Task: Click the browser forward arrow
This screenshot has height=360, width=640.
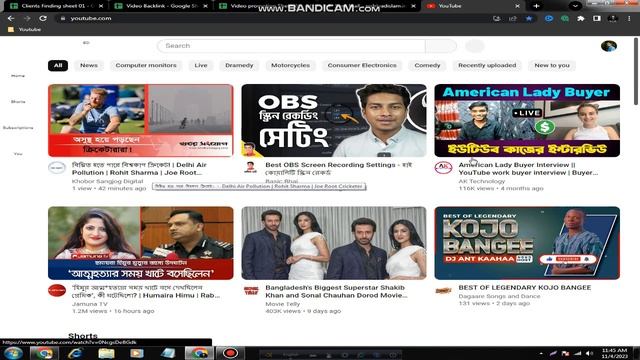Action: pos(27,18)
